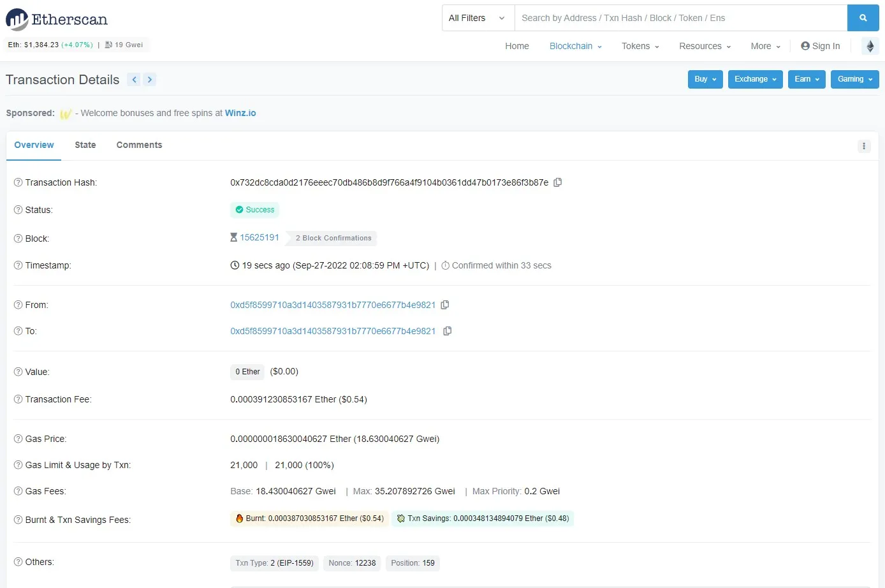This screenshot has width=885, height=588.
Task: Open the Earn dropdown button
Action: (807, 79)
